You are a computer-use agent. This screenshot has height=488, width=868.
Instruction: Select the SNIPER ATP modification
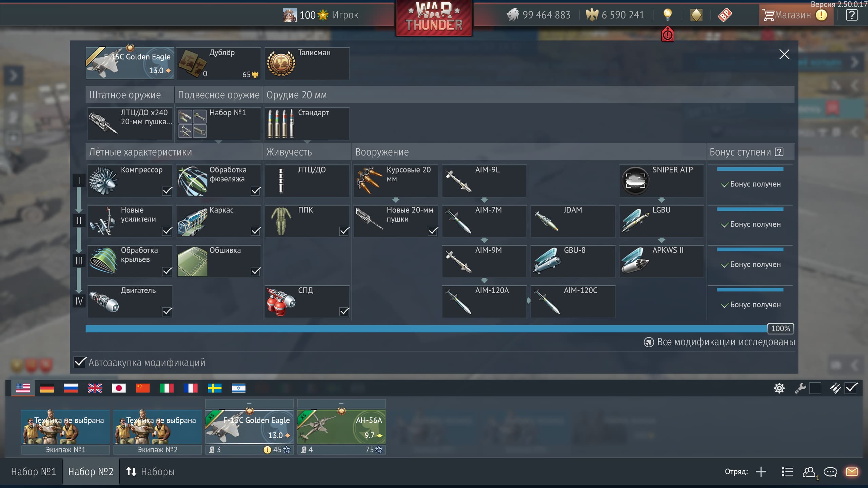pyautogui.click(x=661, y=181)
